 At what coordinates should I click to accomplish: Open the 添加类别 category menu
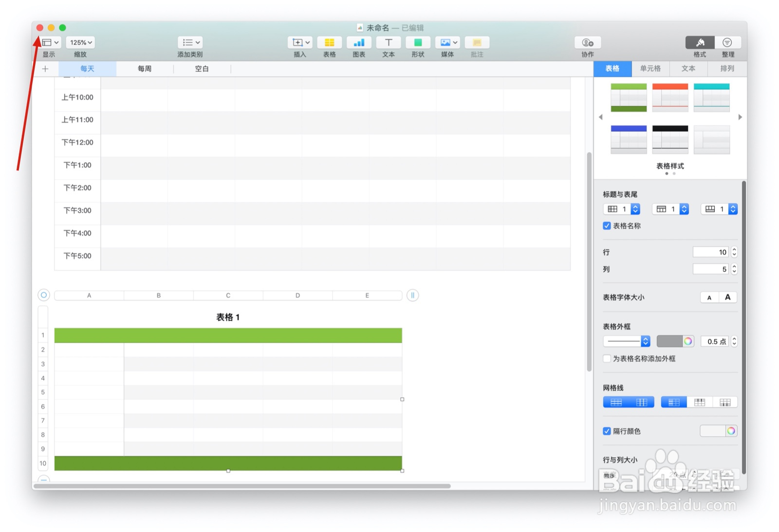(x=190, y=42)
